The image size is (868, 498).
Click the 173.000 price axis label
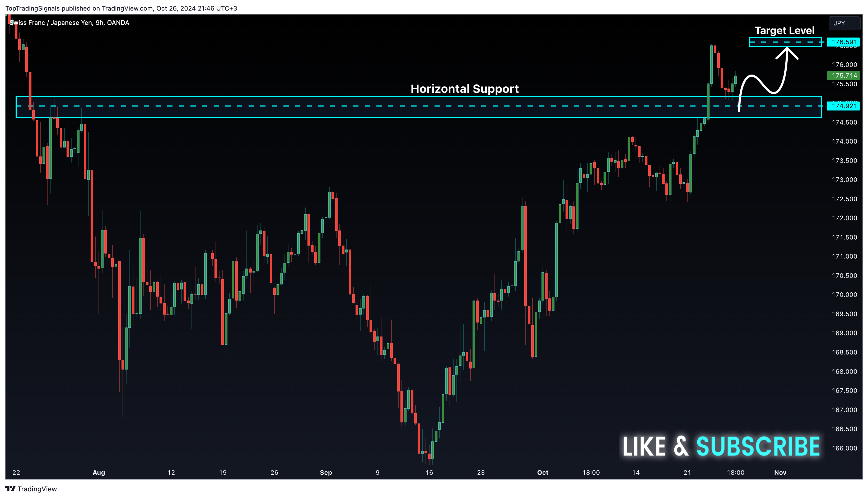844,179
